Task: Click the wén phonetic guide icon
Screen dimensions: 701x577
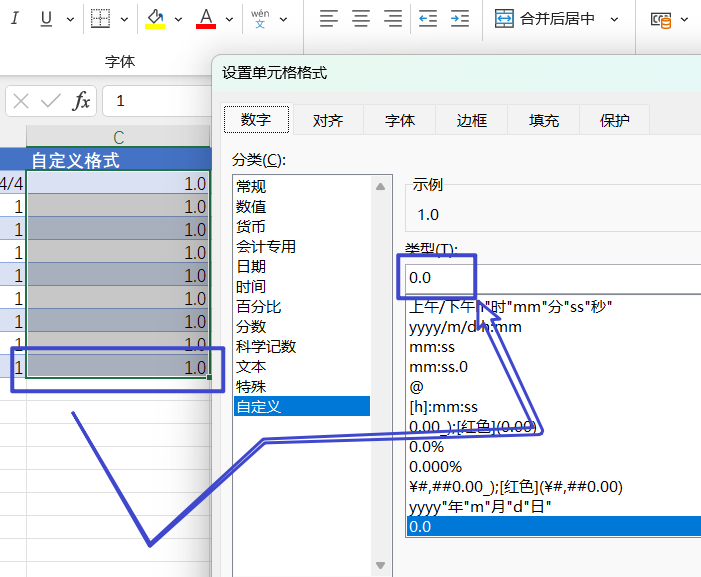Action: click(x=260, y=19)
